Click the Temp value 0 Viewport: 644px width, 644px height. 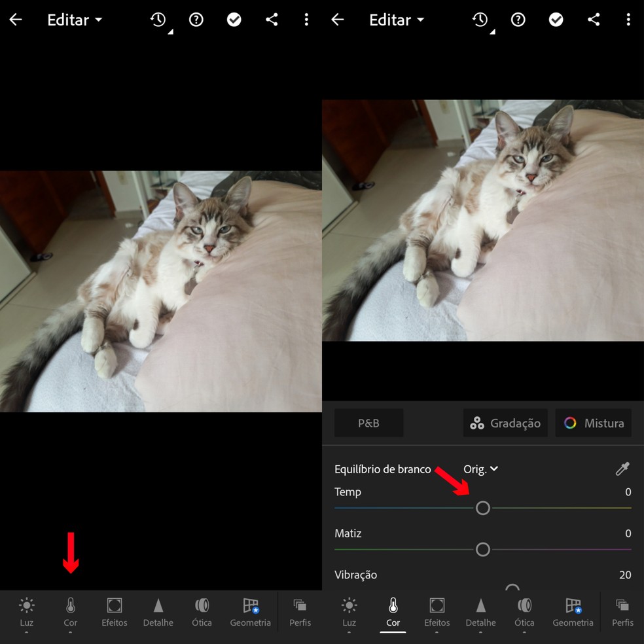[x=628, y=492]
